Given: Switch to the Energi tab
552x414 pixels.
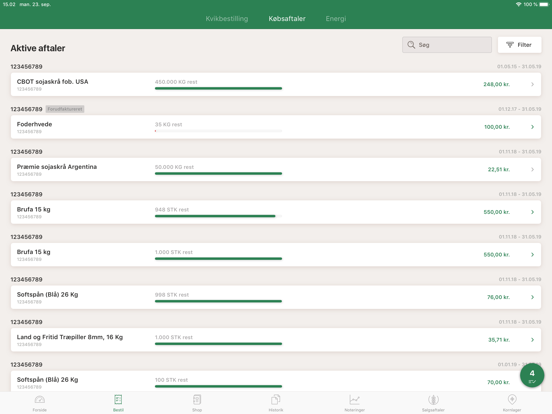Looking at the screenshot, I should coord(336,19).
